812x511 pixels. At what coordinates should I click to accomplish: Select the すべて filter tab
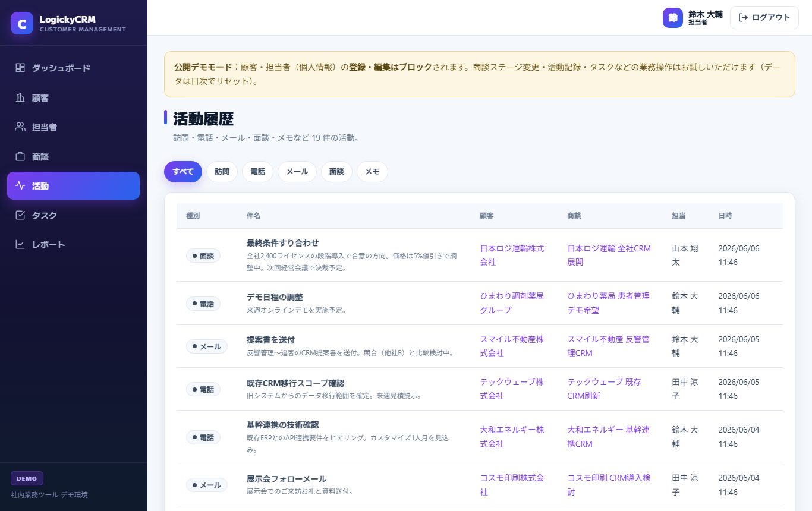[183, 171]
